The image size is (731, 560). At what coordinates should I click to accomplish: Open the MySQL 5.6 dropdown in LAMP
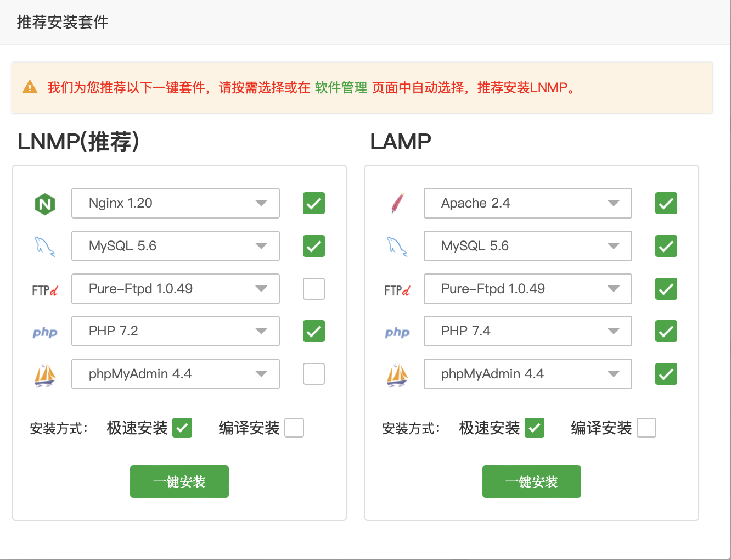tap(527, 246)
